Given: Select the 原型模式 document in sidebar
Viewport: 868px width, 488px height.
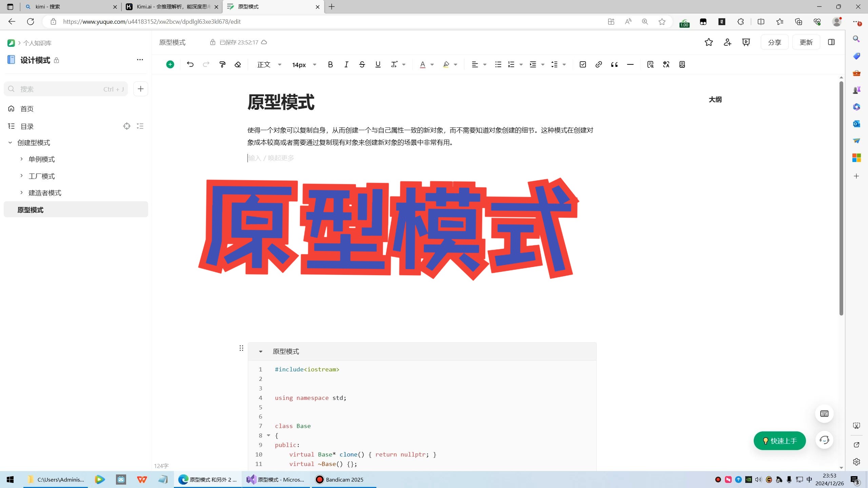Looking at the screenshot, I should coord(76,210).
